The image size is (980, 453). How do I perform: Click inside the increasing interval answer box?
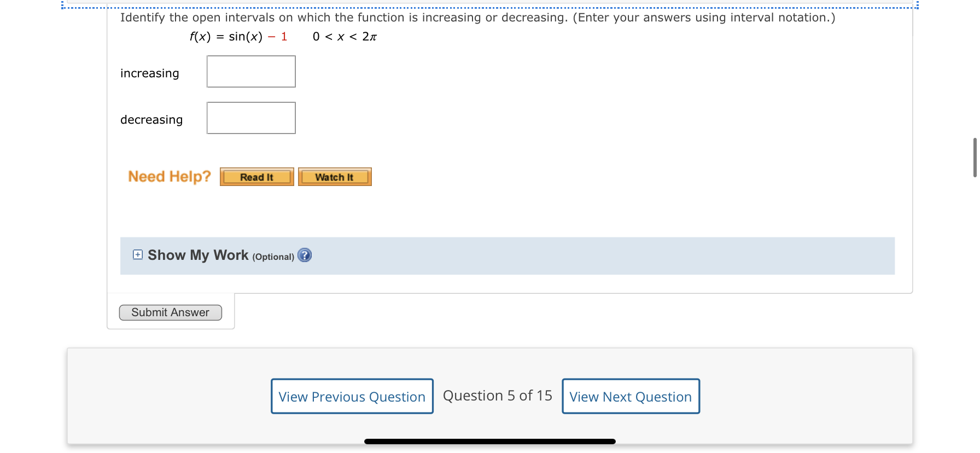(x=250, y=71)
